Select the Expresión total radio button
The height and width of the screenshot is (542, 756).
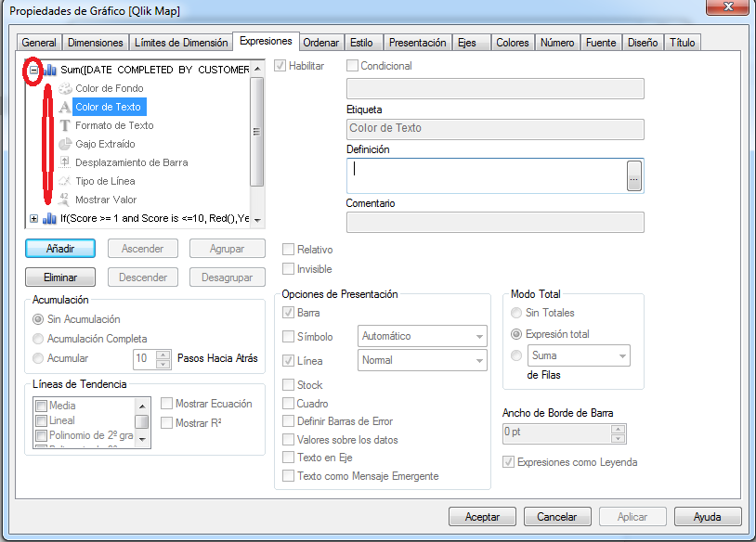(x=516, y=334)
